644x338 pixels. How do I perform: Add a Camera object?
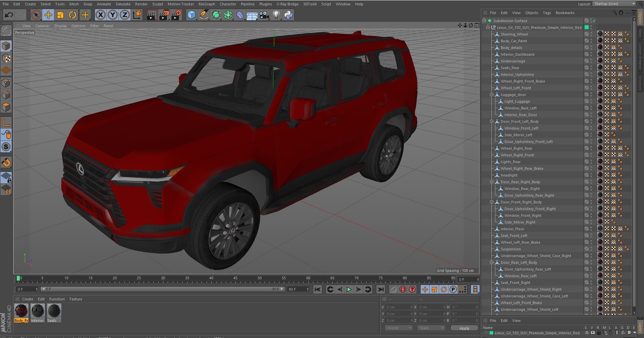click(264, 15)
